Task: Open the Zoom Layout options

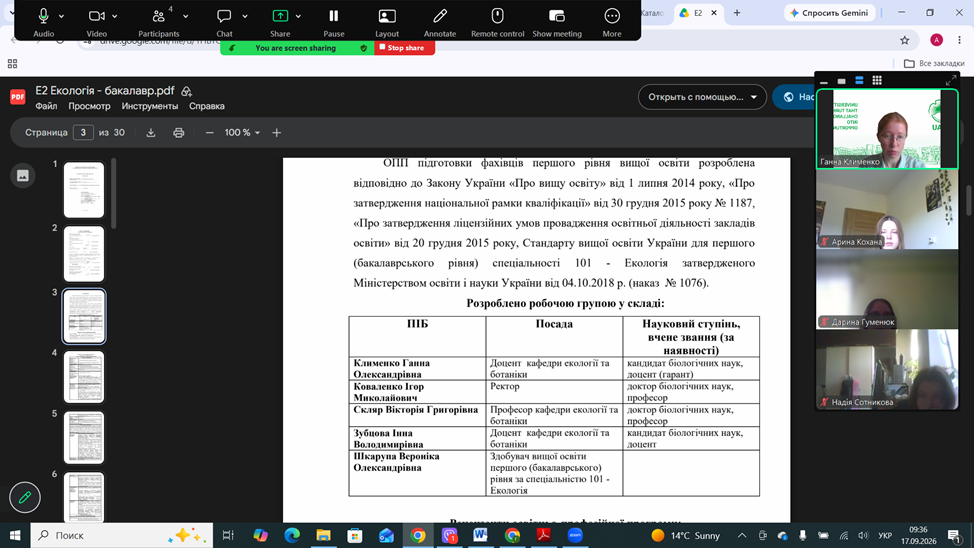Action: pos(387,17)
